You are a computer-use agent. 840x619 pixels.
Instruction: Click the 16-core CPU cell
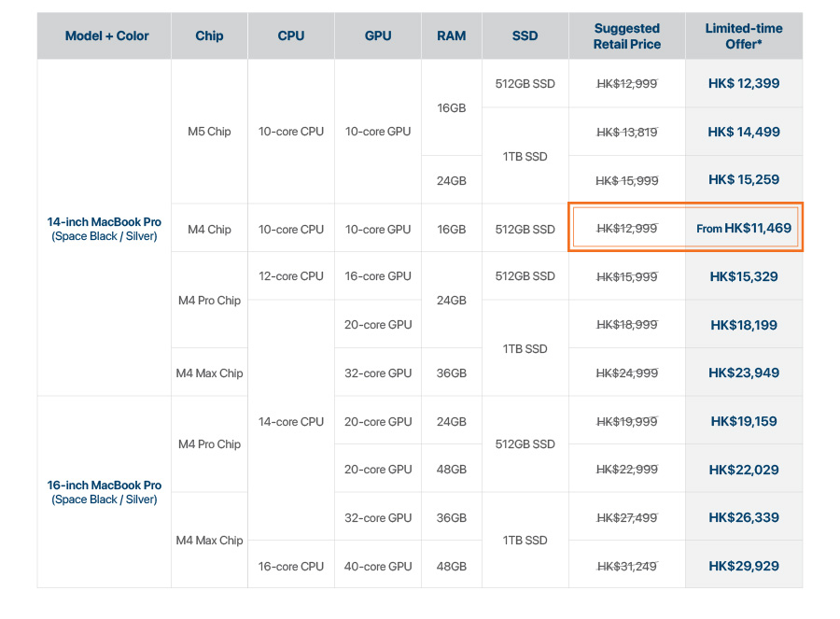point(291,566)
